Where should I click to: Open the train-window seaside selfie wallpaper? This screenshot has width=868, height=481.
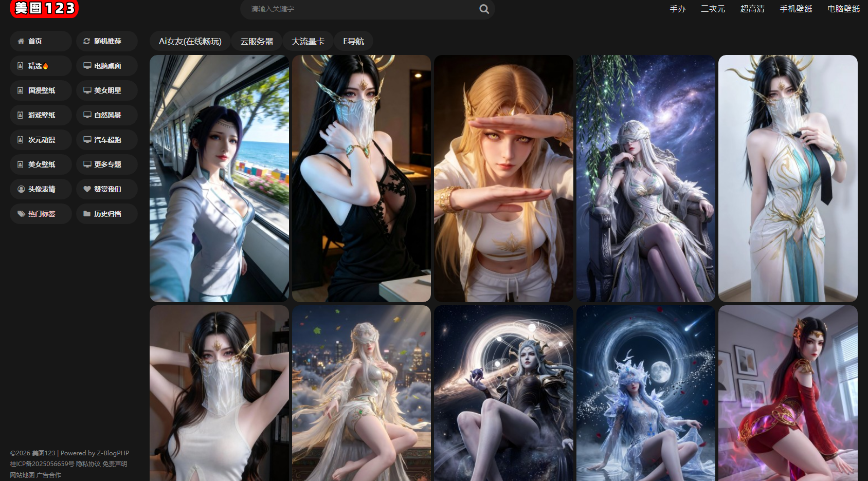219,178
